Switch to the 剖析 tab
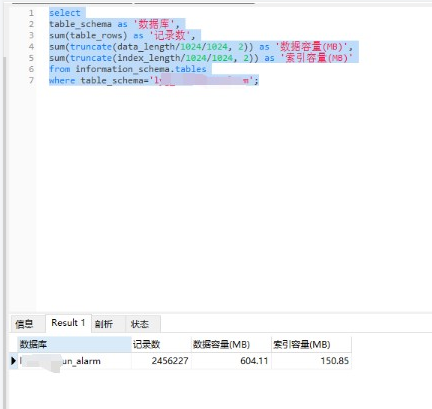 click(104, 324)
